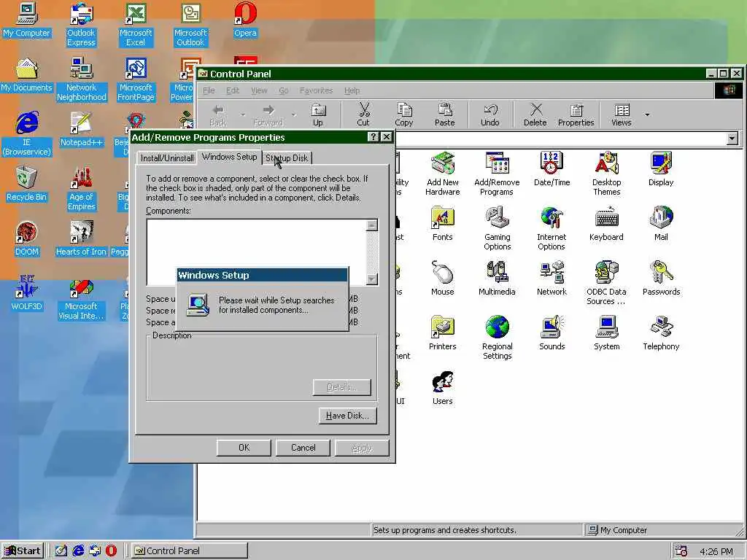The height and width of the screenshot is (560, 747).
Task: Click the Delete toolbar button
Action: [535, 114]
